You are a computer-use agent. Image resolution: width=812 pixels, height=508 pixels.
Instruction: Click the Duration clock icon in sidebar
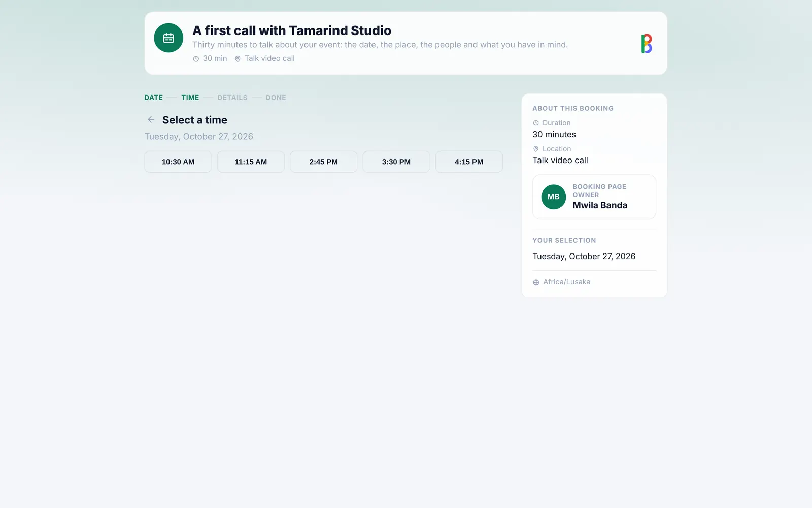536,123
